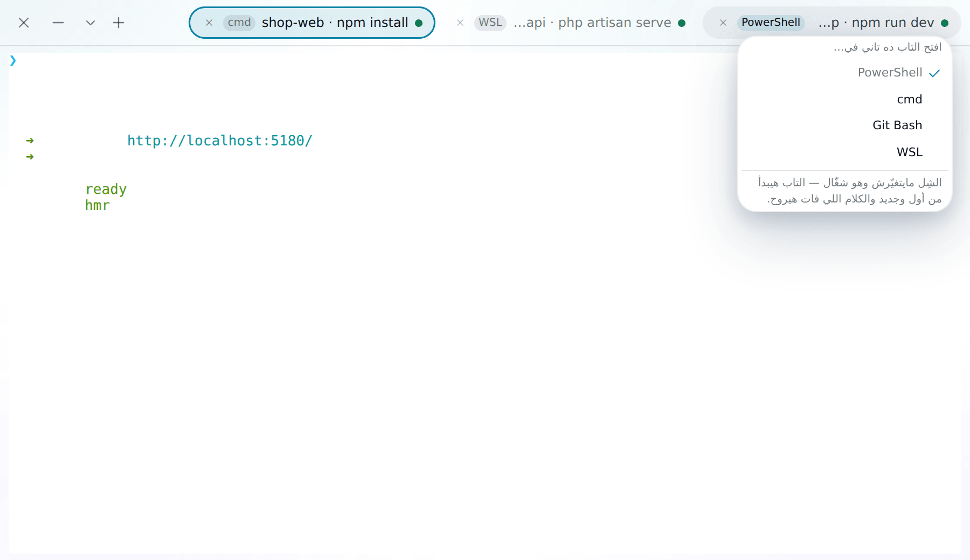The image size is (970, 560).
Task: Switch to npm run dev tab
Action: coord(832,23)
